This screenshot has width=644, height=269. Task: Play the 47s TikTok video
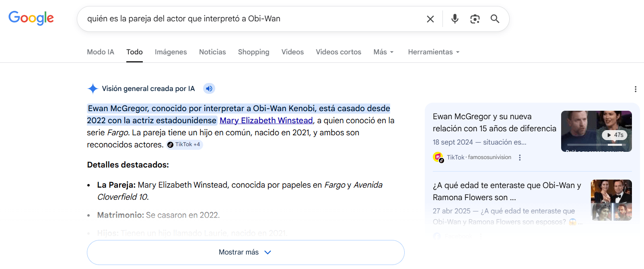coord(614,135)
